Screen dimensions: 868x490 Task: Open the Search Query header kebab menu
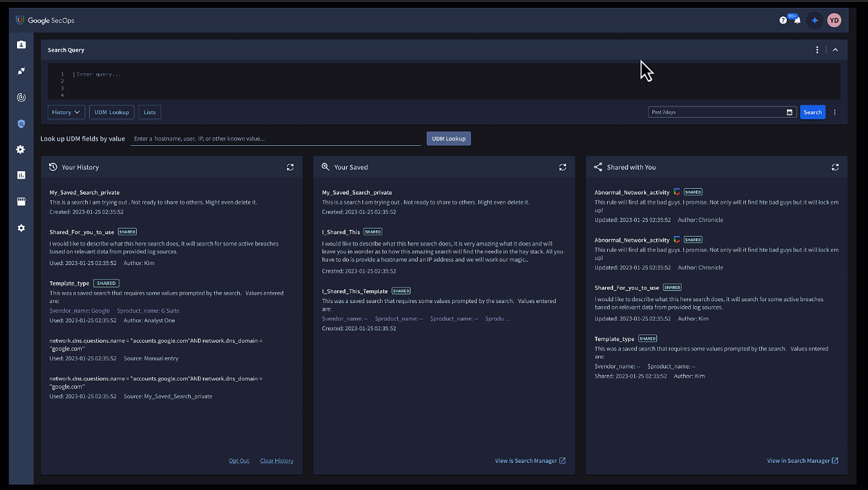(817, 50)
